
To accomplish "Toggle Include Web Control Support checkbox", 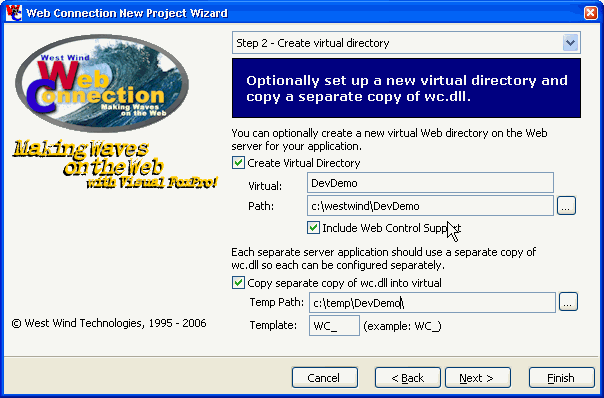I will pos(313,228).
